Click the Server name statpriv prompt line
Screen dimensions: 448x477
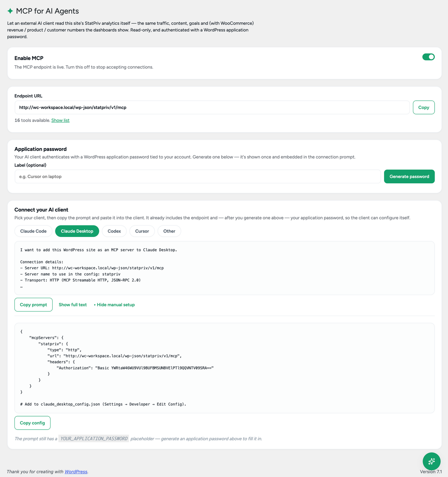70,274
